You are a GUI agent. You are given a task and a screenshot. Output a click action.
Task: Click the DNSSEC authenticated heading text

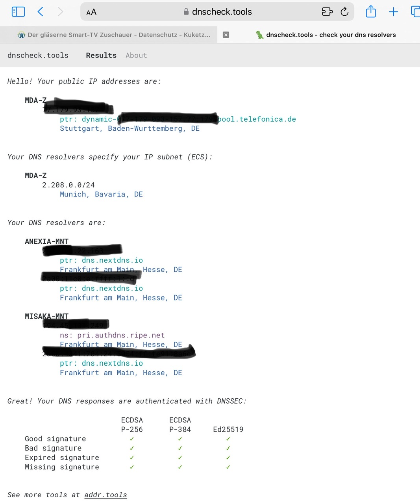[x=127, y=401]
